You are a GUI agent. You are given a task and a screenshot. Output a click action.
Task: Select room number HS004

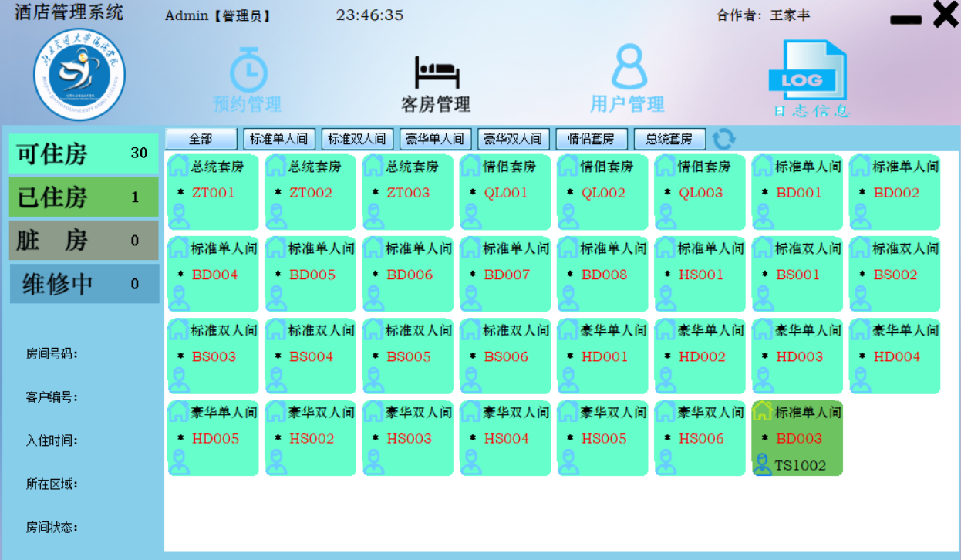coord(507,438)
